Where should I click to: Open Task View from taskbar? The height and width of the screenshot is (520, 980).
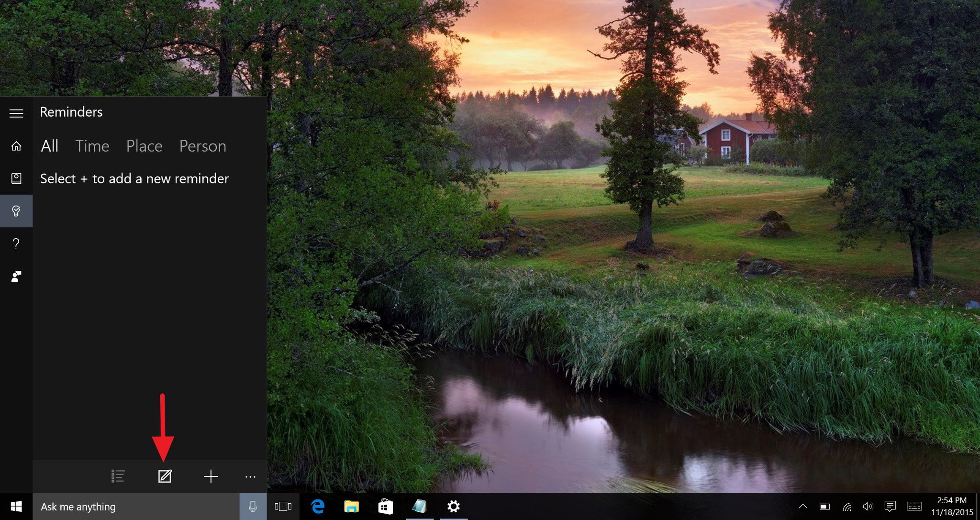point(283,507)
